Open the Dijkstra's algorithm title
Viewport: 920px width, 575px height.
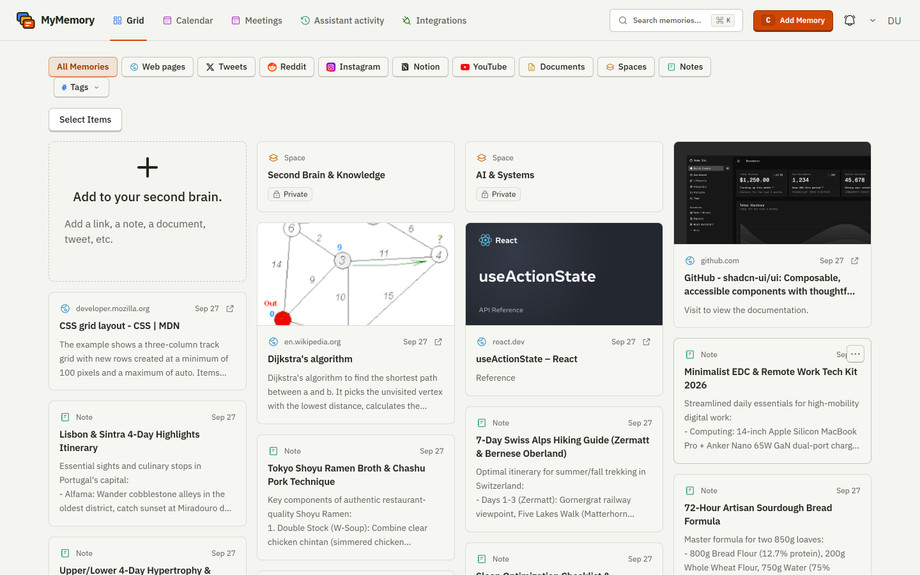[x=310, y=359]
